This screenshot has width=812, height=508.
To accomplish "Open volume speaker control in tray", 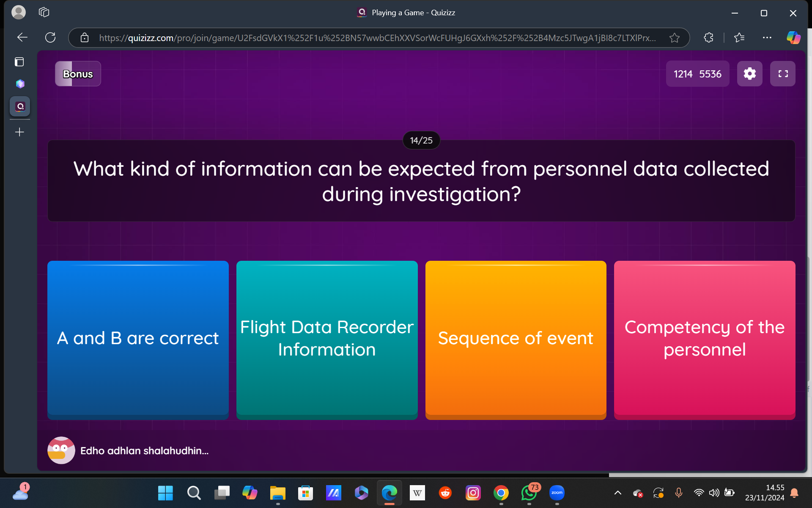I will (x=714, y=493).
